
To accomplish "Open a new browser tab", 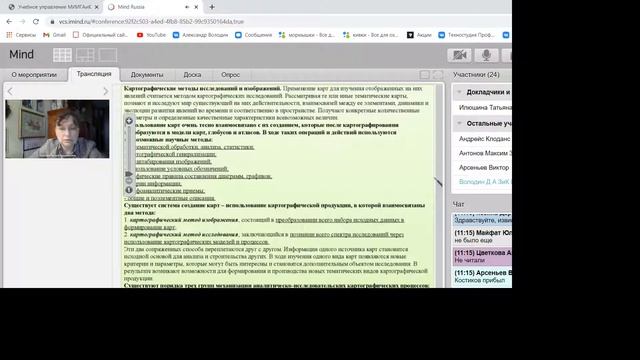I will (212, 7).
